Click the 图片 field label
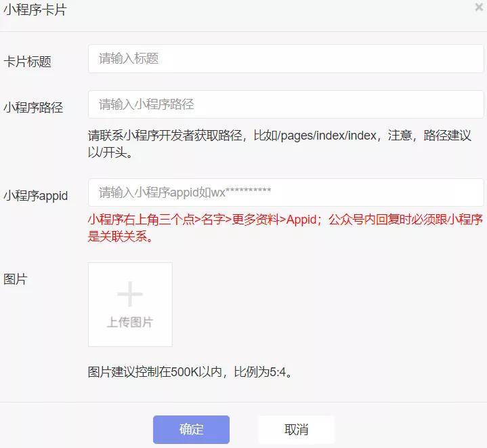The height and width of the screenshot is (448, 487). [16, 279]
